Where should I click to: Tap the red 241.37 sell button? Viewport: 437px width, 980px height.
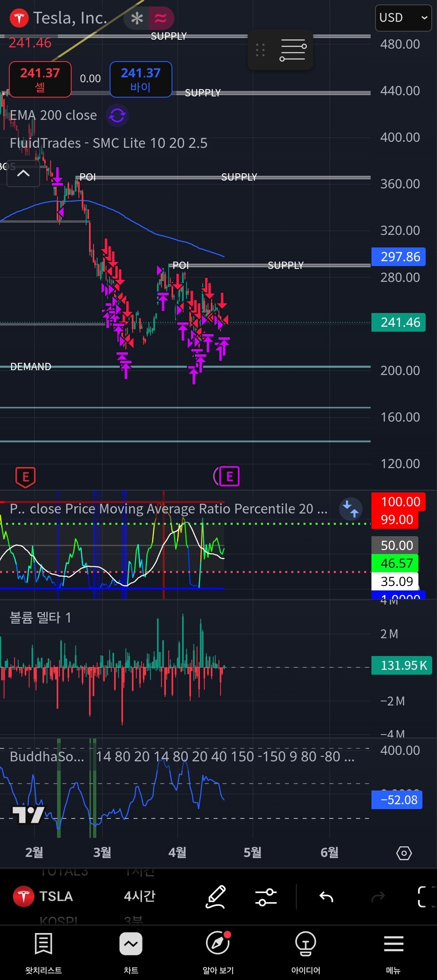click(x=40, y=79)
